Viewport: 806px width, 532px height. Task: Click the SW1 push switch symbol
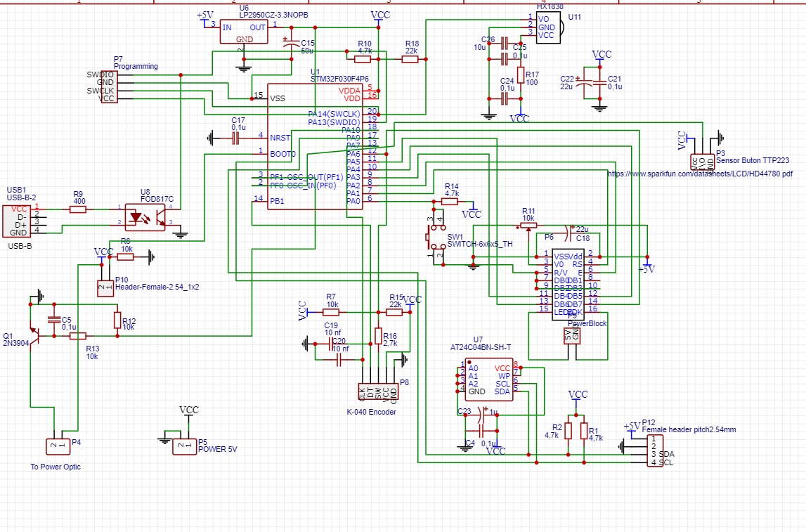coord(436,239)
